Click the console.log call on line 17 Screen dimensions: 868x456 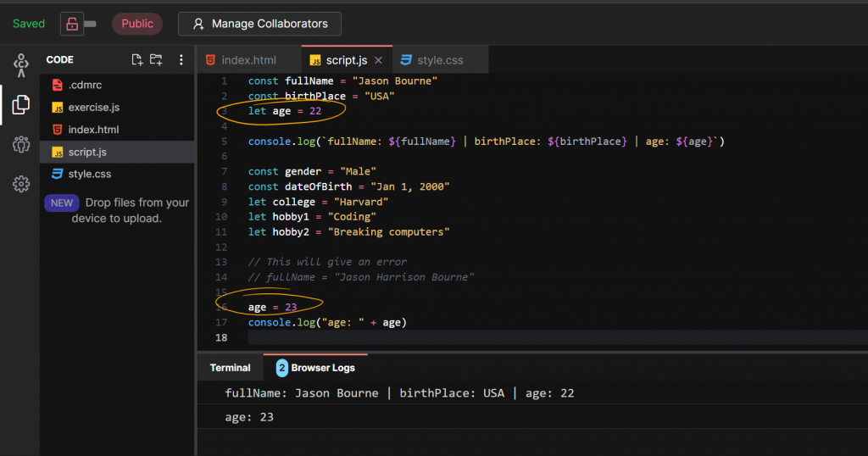327,323
